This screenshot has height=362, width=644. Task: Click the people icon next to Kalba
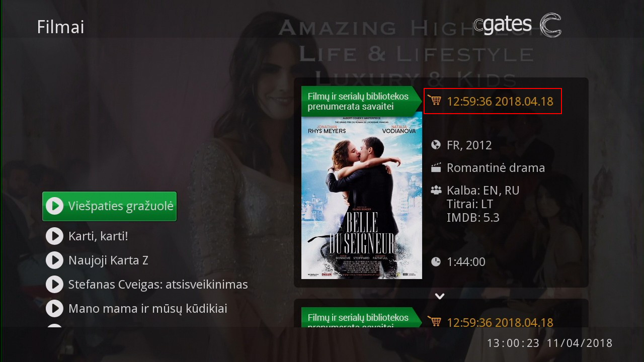[436, 191]
